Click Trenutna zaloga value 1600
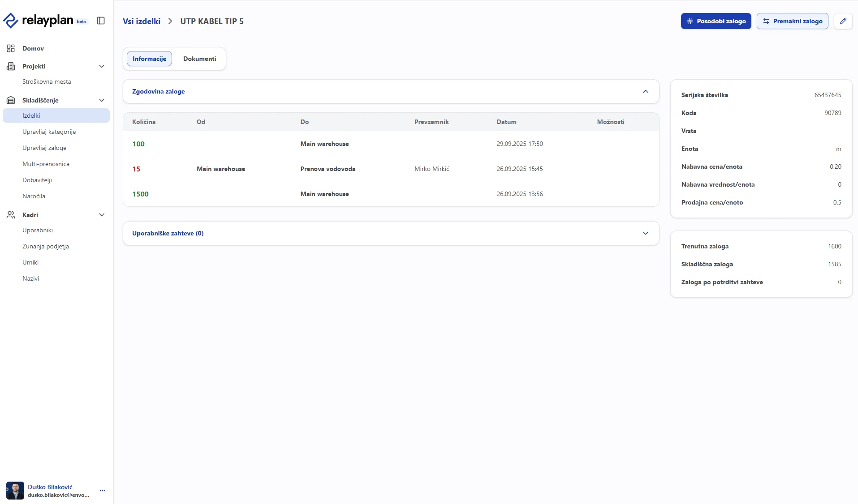858x504 pixels. [x=835, y=246]
